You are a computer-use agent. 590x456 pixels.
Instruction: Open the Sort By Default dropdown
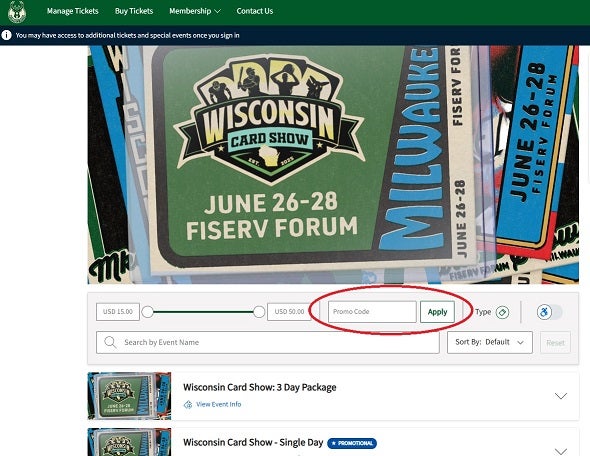click(490, 342)
